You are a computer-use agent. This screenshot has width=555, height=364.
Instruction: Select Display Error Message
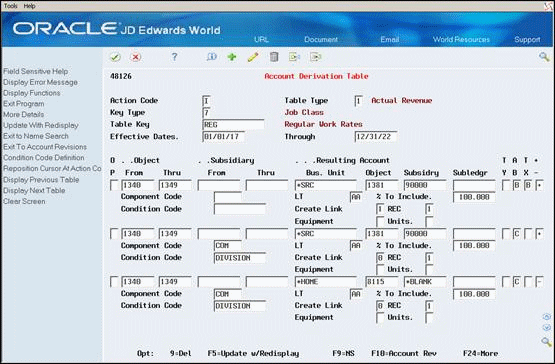tap(40, 82)
